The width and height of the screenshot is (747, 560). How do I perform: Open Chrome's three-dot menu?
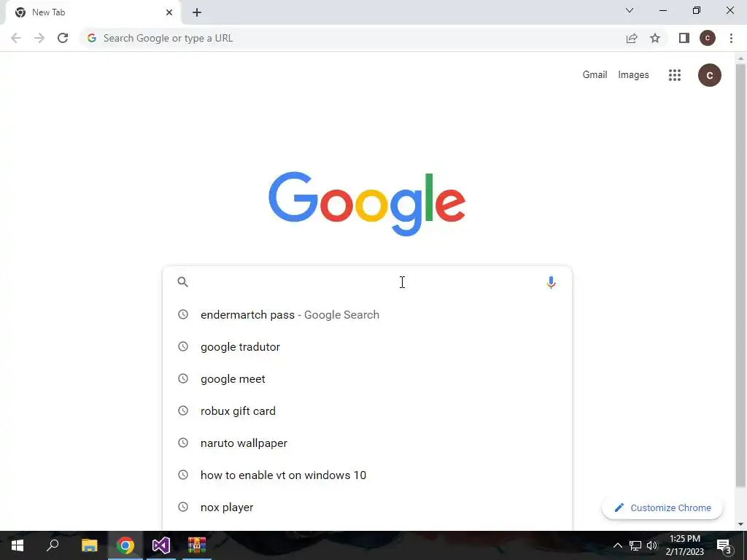coord(731,38)
